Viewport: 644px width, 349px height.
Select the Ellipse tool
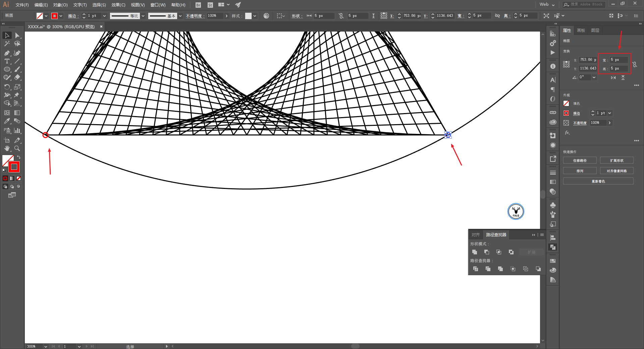(7, 69)
